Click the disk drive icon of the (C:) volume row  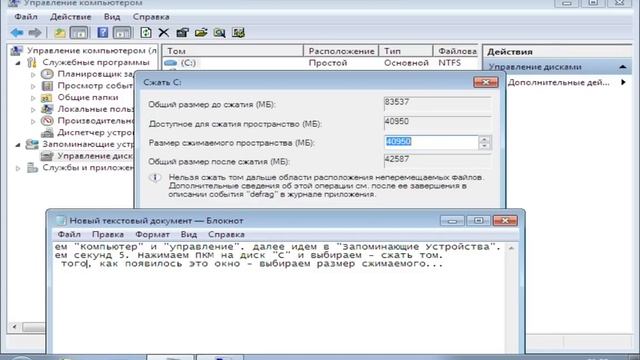[171, 63]
